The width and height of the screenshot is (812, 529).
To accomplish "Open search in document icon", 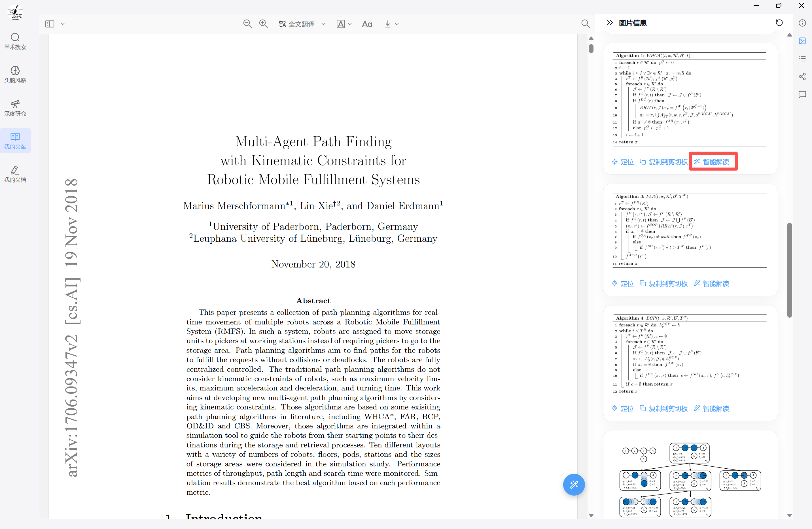I will pyautogui.click(x=585, y=24).
